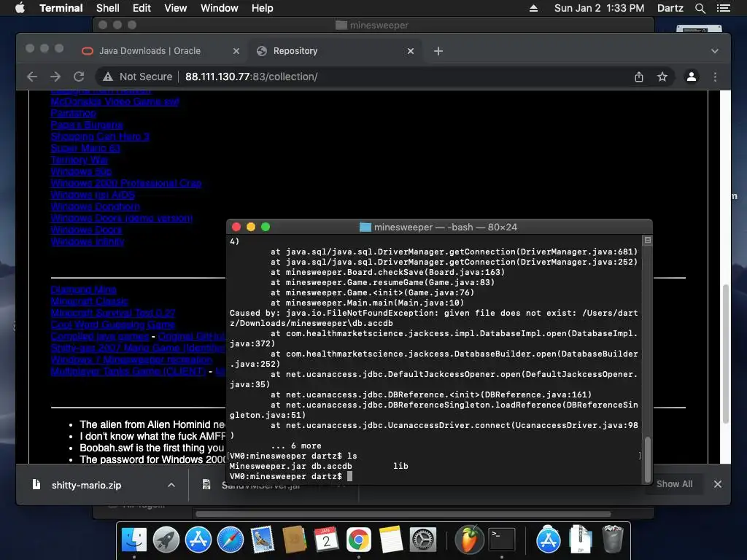This screenshot has height=560, width=747.
Task: Click the terminal scroll marker icon
Action: click(648, 240)
